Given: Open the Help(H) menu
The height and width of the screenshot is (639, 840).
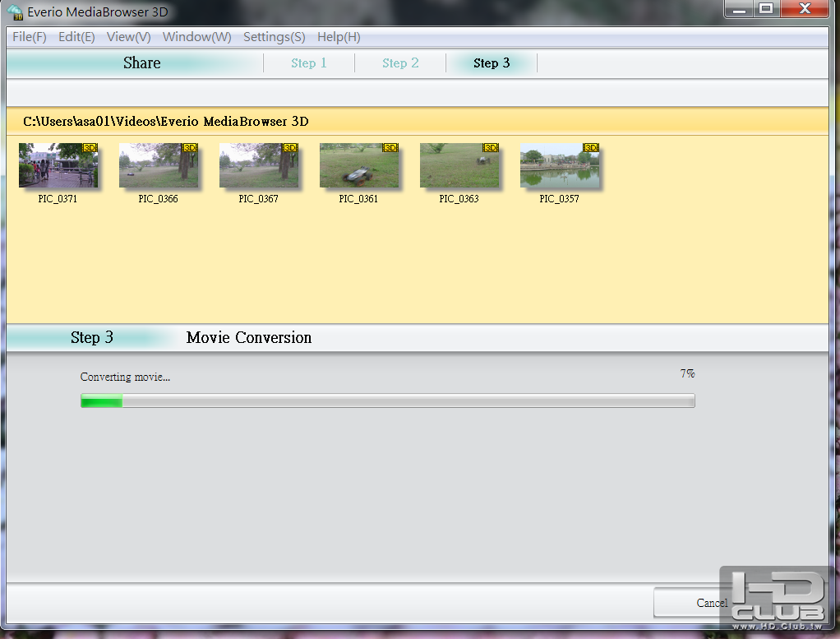Looking at the screenshot, I should pos(339,37).
